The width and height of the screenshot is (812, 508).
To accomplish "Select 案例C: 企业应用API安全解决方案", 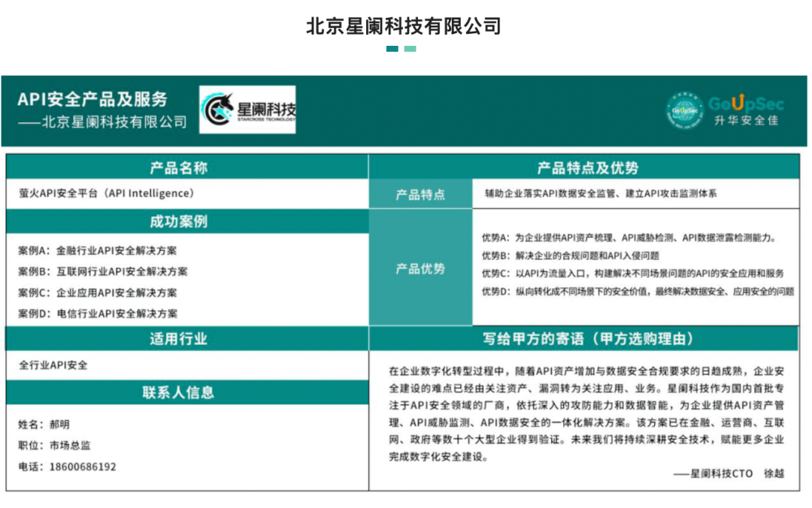I will (97, 292).
